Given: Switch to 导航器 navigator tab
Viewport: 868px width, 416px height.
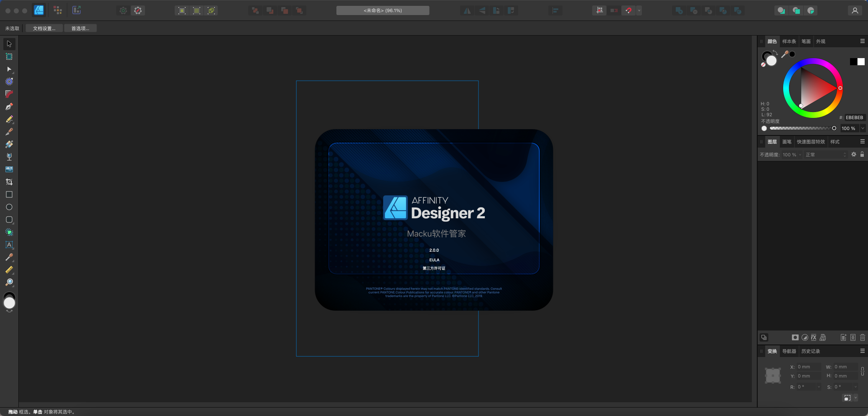Looking at the screenshot, I should pyautogui.click(x=789, y=351).
